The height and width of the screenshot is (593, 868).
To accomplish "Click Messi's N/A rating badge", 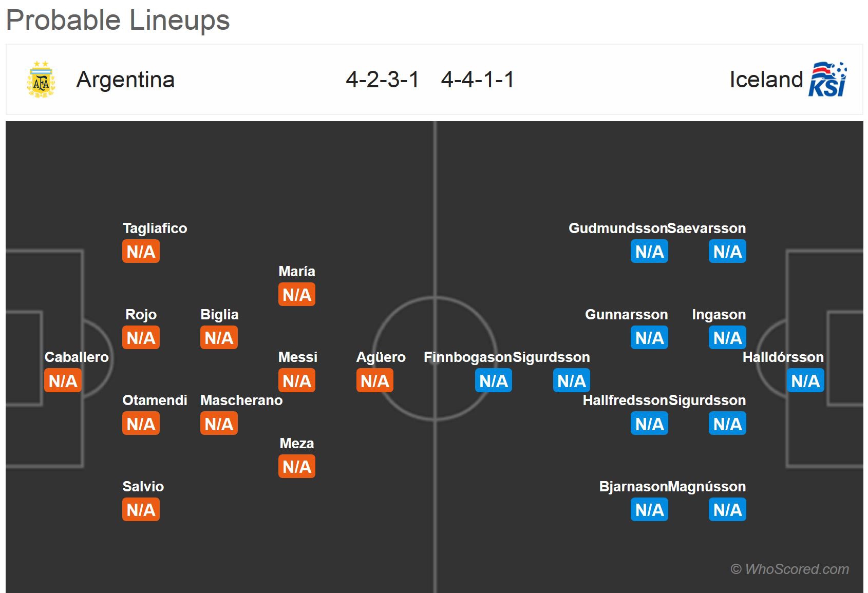I will tap(297, 381).
